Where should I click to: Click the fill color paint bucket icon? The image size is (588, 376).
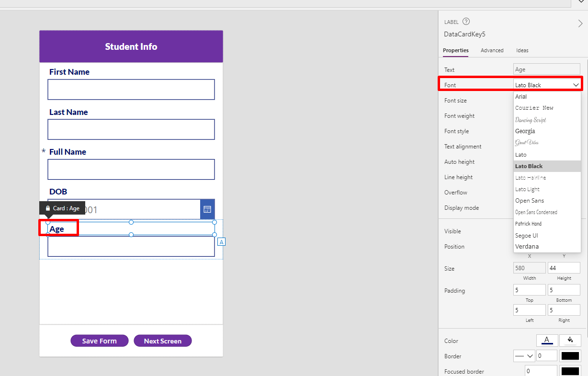tap(570, 341)
